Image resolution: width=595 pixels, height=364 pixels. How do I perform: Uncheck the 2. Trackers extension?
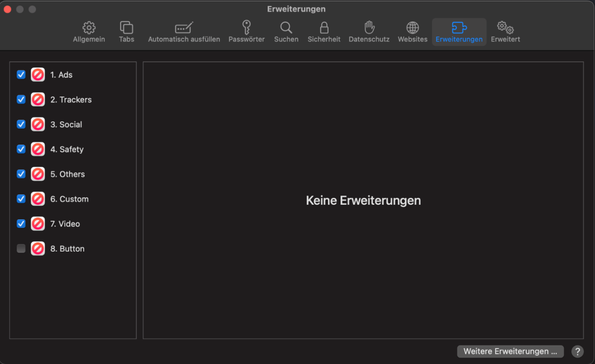coord(21,99)
